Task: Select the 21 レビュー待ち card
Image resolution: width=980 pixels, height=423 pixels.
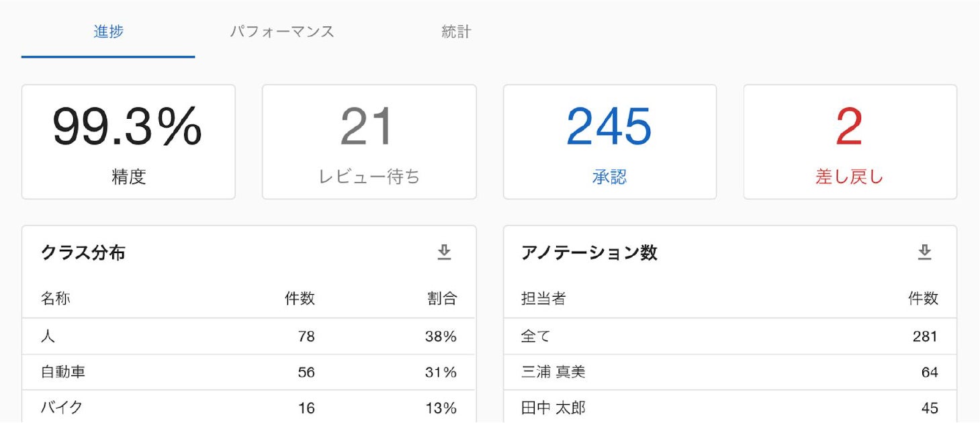Action: (369, 142)
